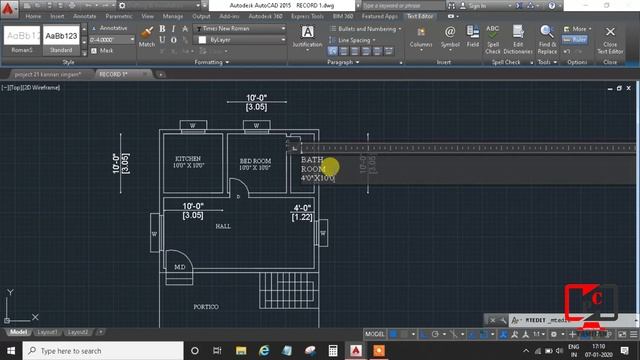Run Spell Check
This screenshot has height=360, width=640.
(493, 40)
